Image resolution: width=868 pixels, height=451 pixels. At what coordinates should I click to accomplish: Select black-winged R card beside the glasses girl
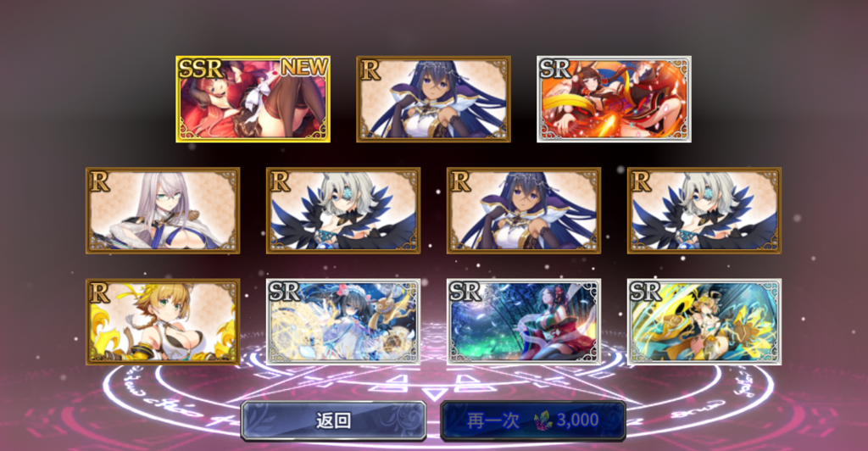click(343, 211)
